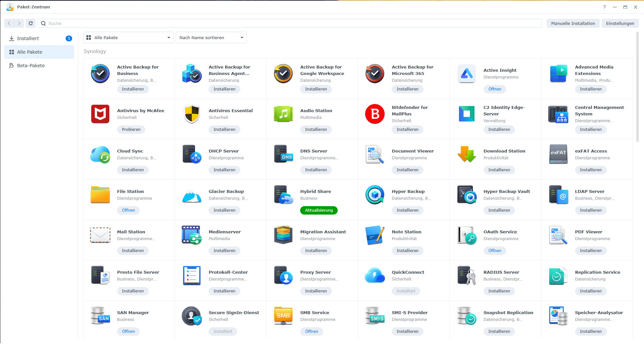Image resolution: width=644 pixels, height=349 pixels.
Task: Click the Audio Station music icon
Action: 283,114
